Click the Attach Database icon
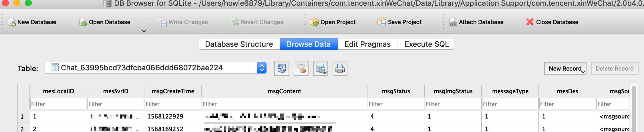Viewport: 644px width, 132px height. [453, 22]
